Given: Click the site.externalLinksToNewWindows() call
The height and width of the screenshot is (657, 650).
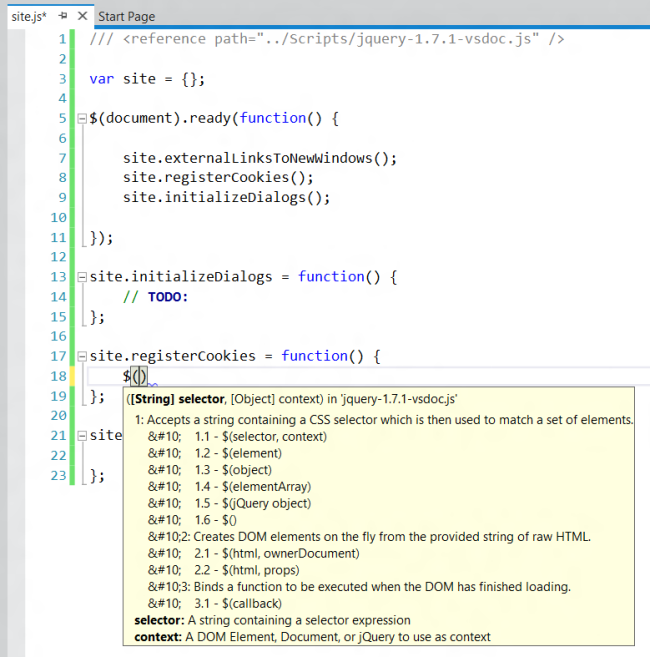Looking at the screenshot, I should (260, 158).
